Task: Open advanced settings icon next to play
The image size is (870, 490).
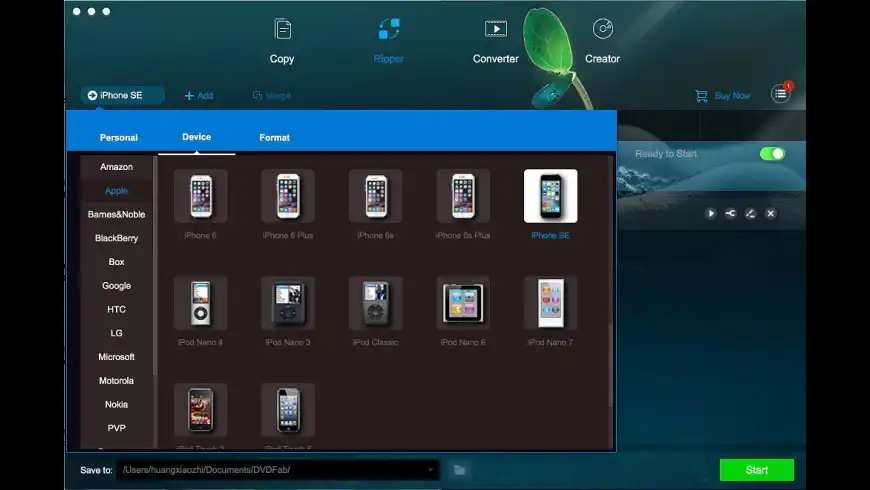Action: [x=731, y=214]
